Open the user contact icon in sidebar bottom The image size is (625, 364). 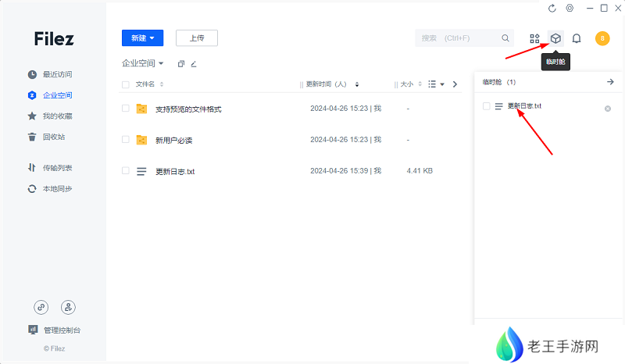click(68, 307)
